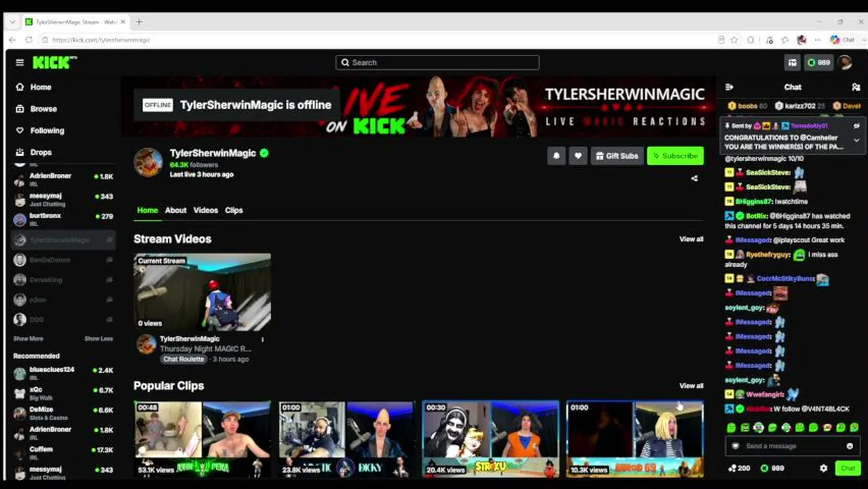Open AdrienBroner channel with 1.8K viewers in following list
This screenshot has height=489, width=868.
(x=63, y=179)
